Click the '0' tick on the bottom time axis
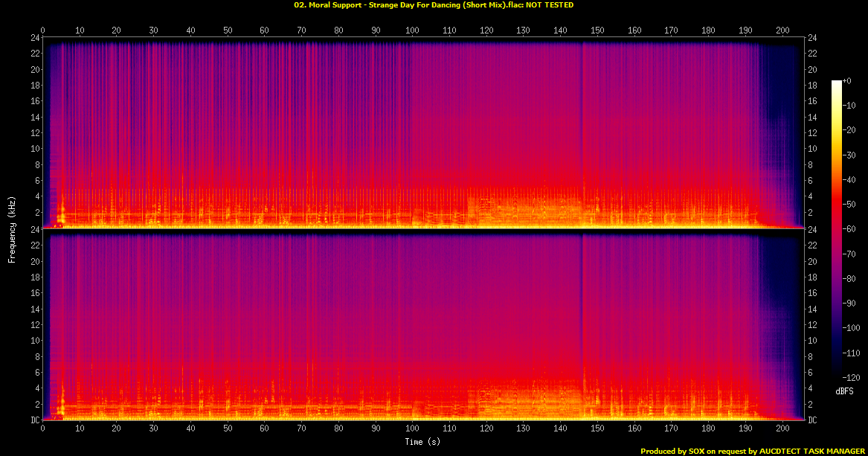The height and width of the screenshot is (456, 868). [42, 428]
